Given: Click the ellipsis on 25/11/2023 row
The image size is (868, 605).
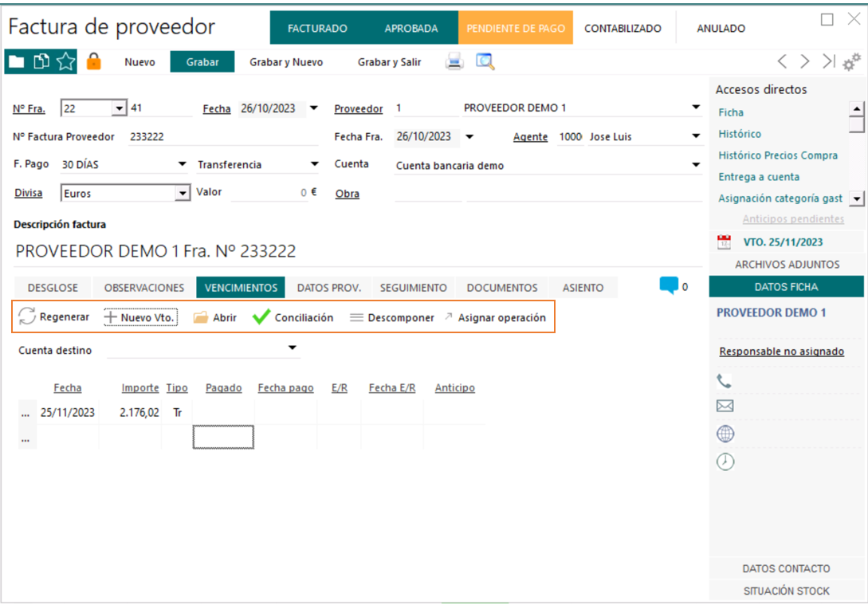Looking at the screenshot, I should [26, 413].
